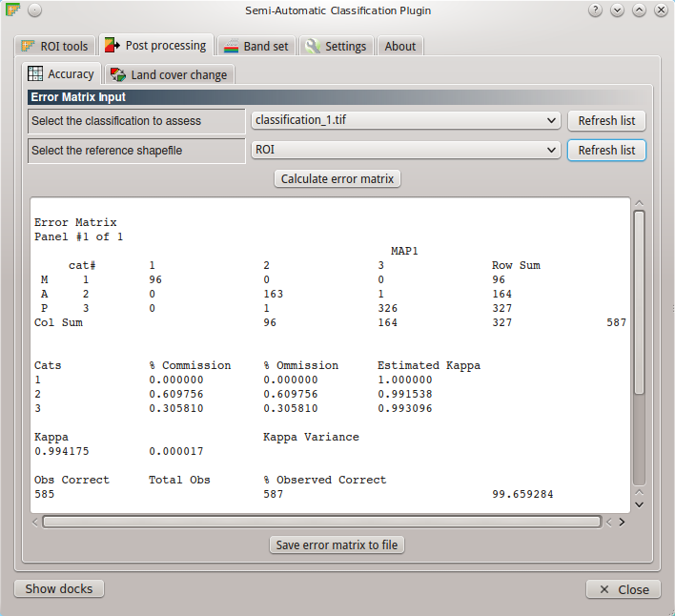Click Calculate error matrix button

(337, 178)
